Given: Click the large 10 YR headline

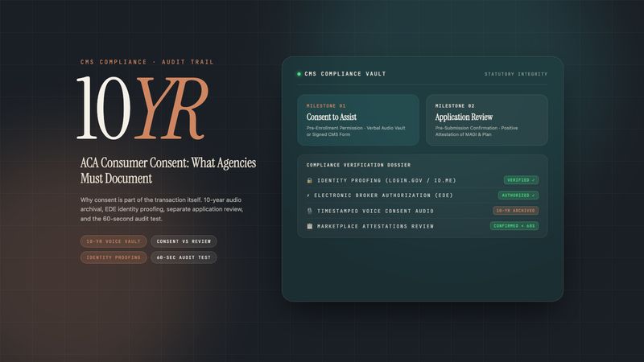Looking at the screenshot, I should point(142,109).
